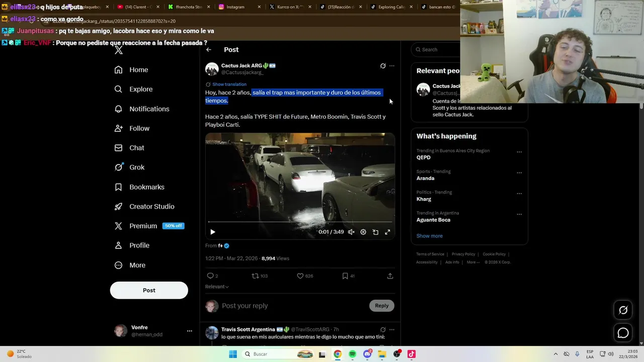Open video settings gear
The height and width of the screenshot is (362, 644).
[363, 232]
